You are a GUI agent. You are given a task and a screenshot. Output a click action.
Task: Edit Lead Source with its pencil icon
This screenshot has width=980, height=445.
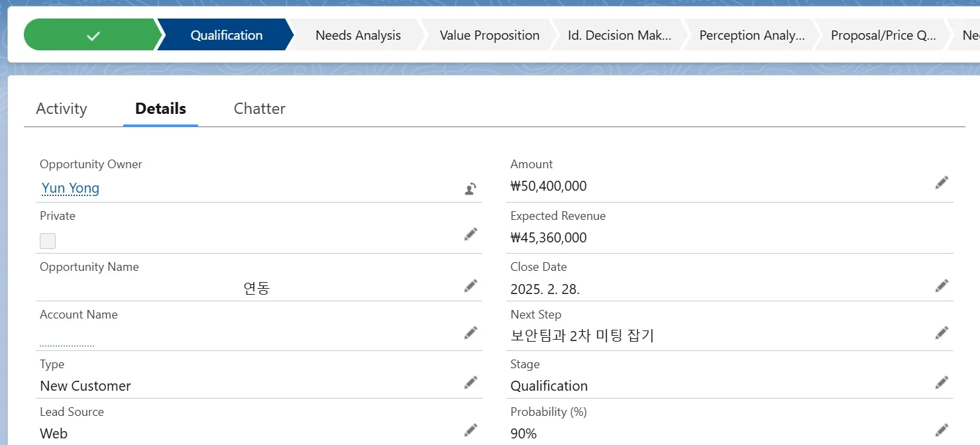[x=470, y=430]
